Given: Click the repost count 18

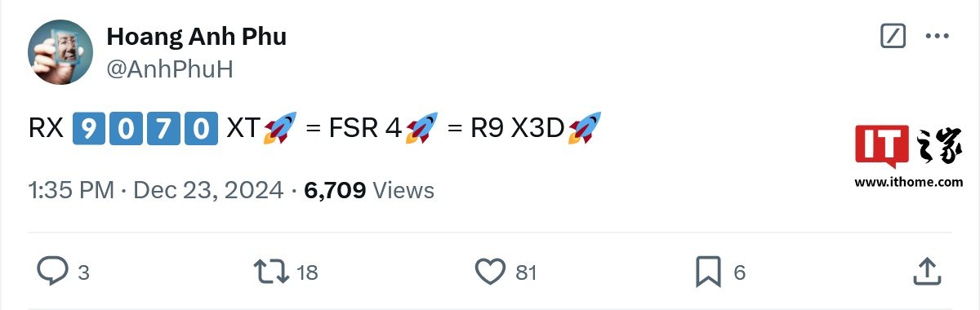Looking at the screenshot, I should click(x=307, y=272).
